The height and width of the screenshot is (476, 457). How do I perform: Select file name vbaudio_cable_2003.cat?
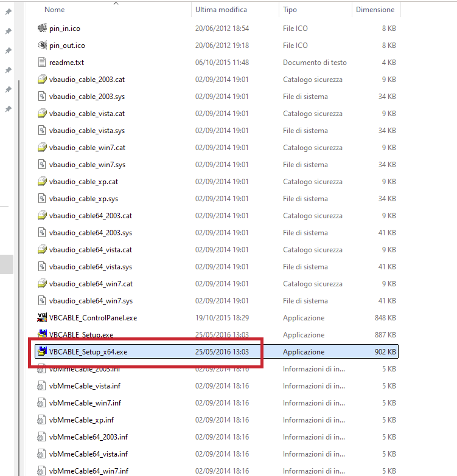[87, 80]
